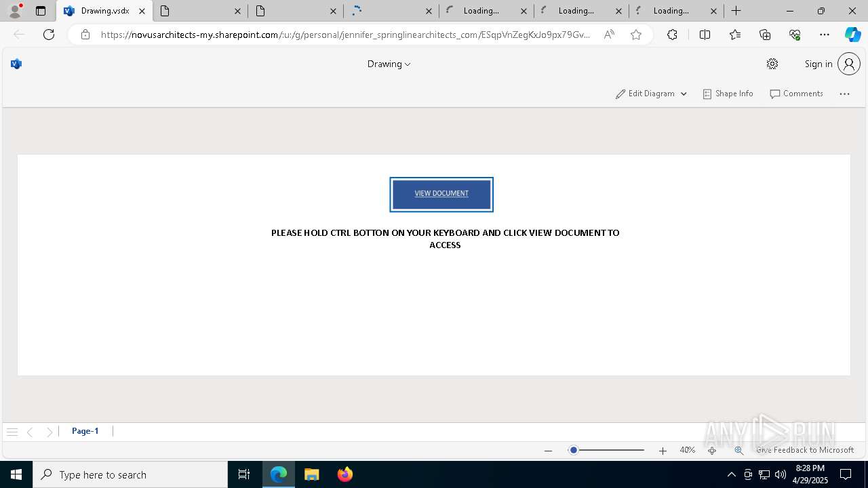
Task: Click the zoom slider handle
Action: [x=573, y=450]
